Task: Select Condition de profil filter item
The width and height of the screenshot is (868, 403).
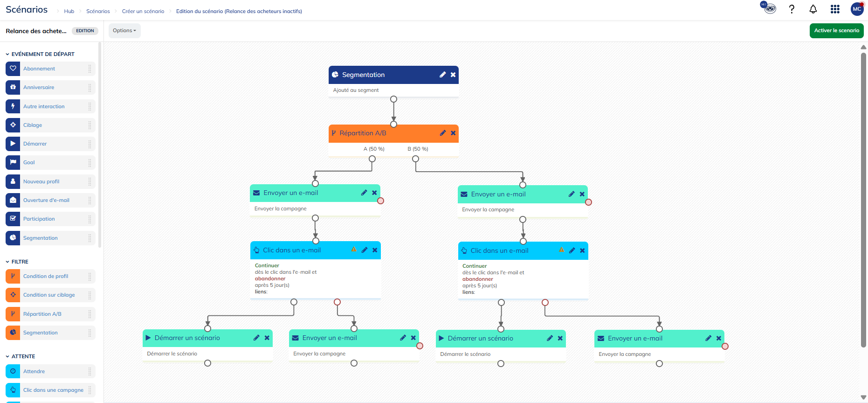Action: pos(46,276)
